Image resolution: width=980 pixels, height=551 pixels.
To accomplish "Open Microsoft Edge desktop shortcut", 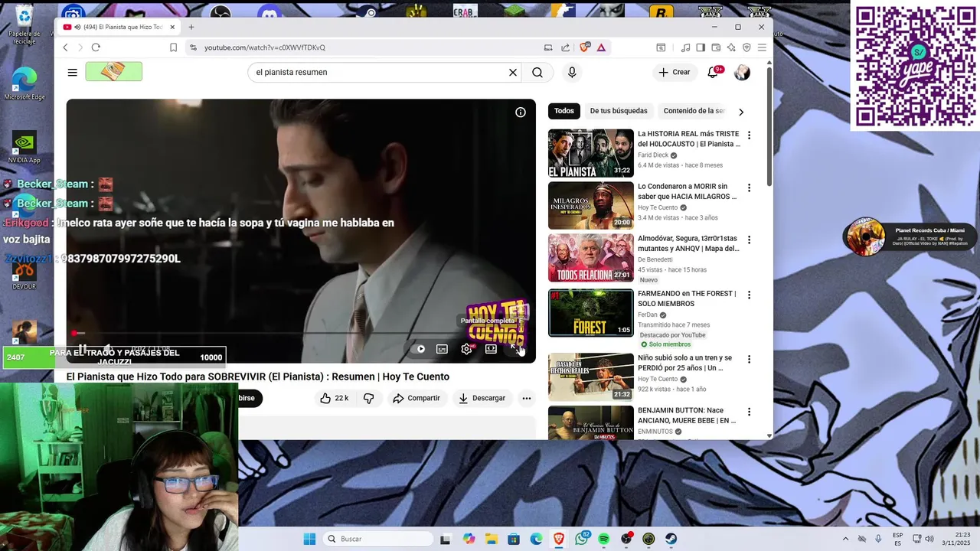I will (24, 84).
